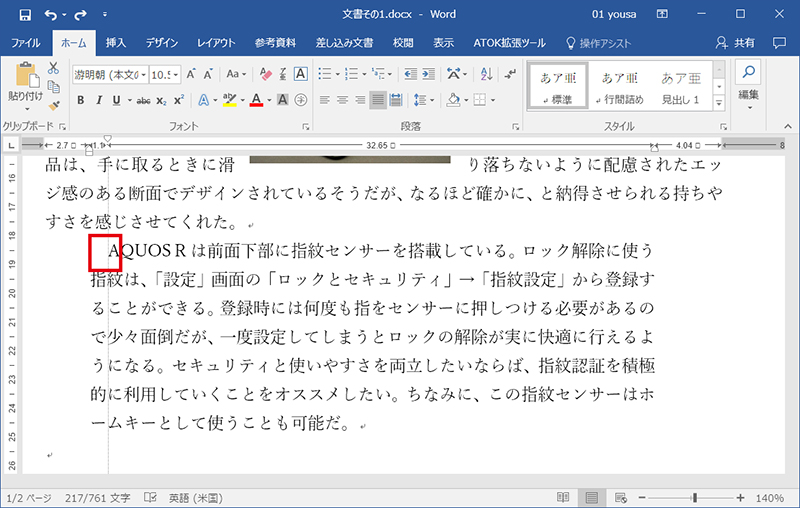The width and height of the screenshot is (800, 508).
Task: Collapse the ribbon with the chevron
Action: (788, 126)
